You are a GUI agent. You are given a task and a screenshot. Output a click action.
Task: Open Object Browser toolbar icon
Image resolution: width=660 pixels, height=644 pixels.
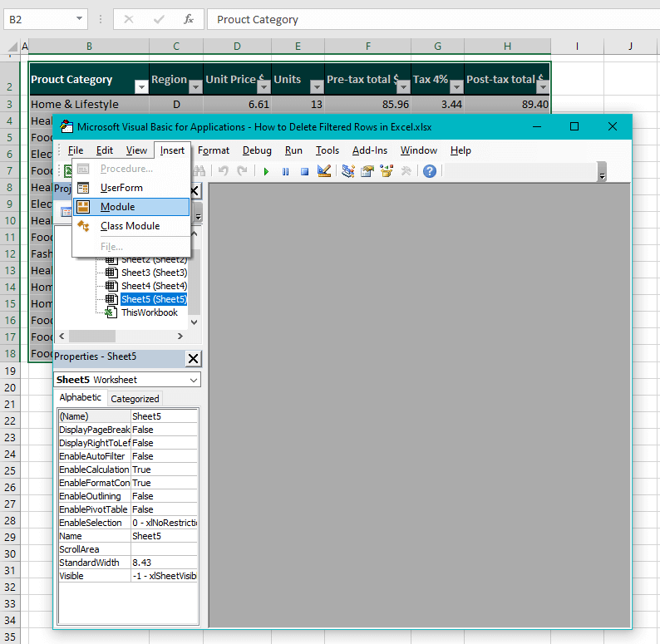pos(387,171)
